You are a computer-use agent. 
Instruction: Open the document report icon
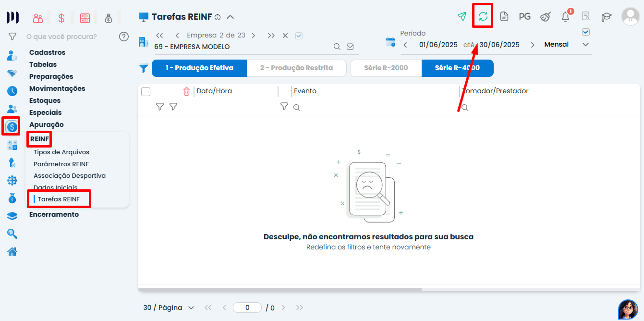pyautogui.click(x=504, y=17)
